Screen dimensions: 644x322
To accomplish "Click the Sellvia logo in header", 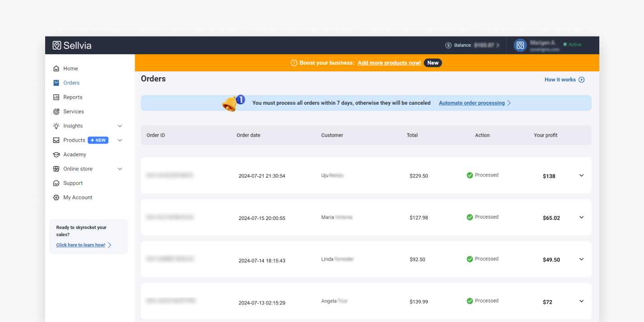I will [72, 45].
